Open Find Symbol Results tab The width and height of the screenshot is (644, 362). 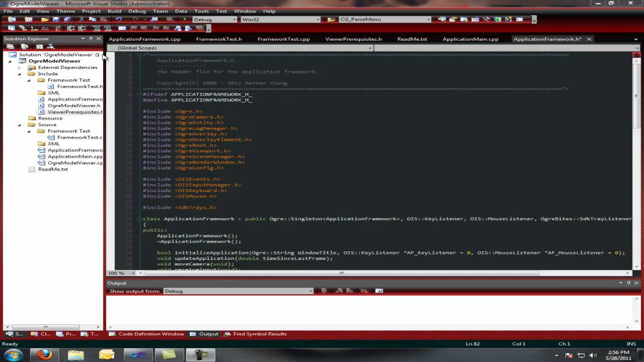(256, 334)
